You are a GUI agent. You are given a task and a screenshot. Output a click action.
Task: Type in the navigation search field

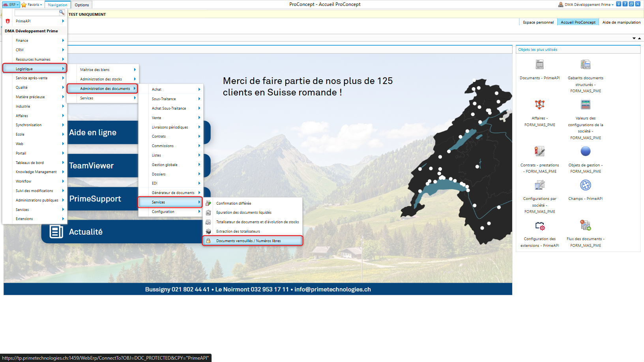(x=36, y=13)
